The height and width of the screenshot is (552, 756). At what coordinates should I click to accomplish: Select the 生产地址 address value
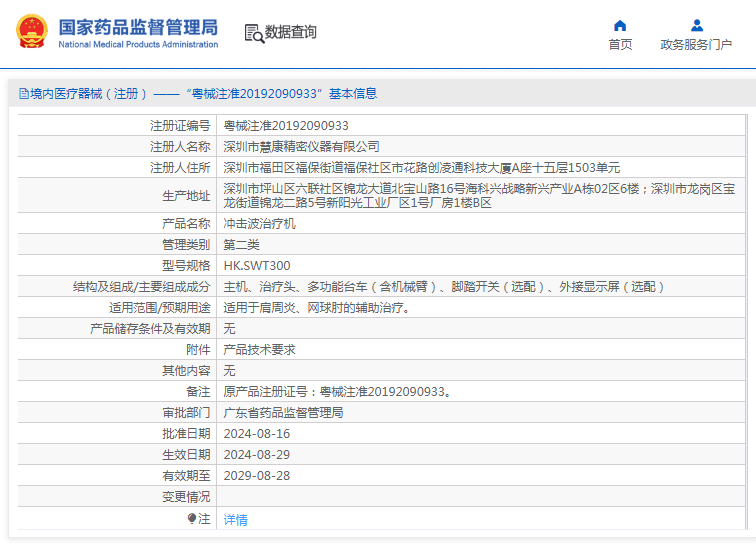(x=479, y=196)
